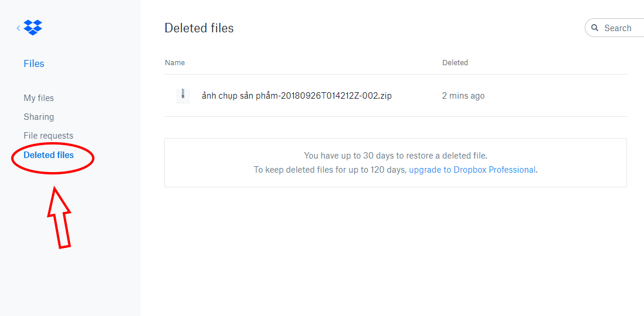Sort by the Name column header
Screen dimensions: 644x316
175,63
